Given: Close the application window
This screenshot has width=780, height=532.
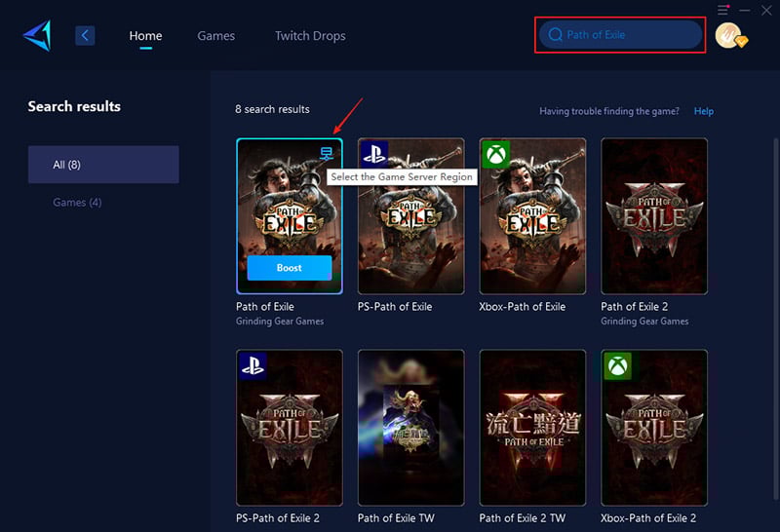Looking at the screenshot, I should pyautogui.click(x=766, y=10).
